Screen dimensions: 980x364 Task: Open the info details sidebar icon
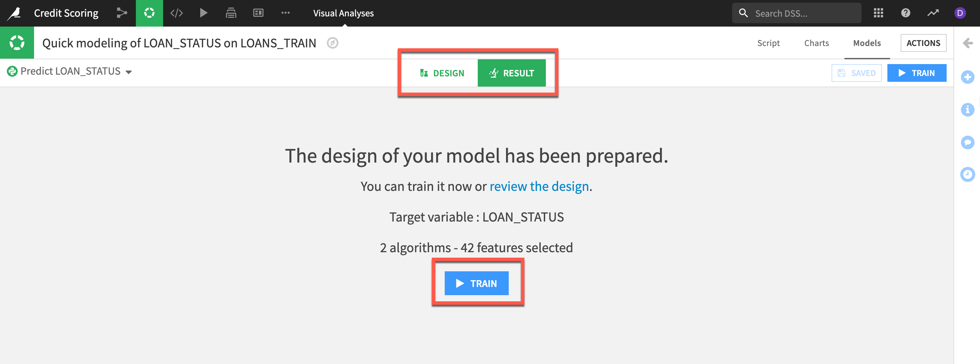(967, 110)
